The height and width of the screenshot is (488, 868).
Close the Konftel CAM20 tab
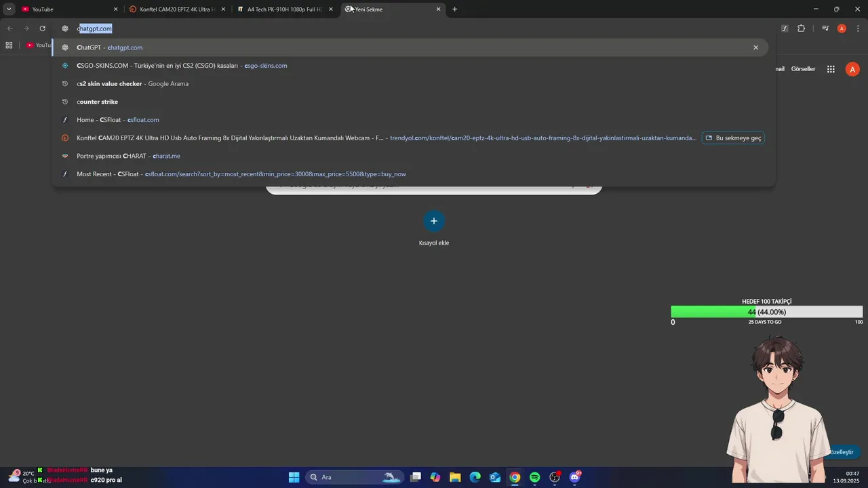pos(223,9)
